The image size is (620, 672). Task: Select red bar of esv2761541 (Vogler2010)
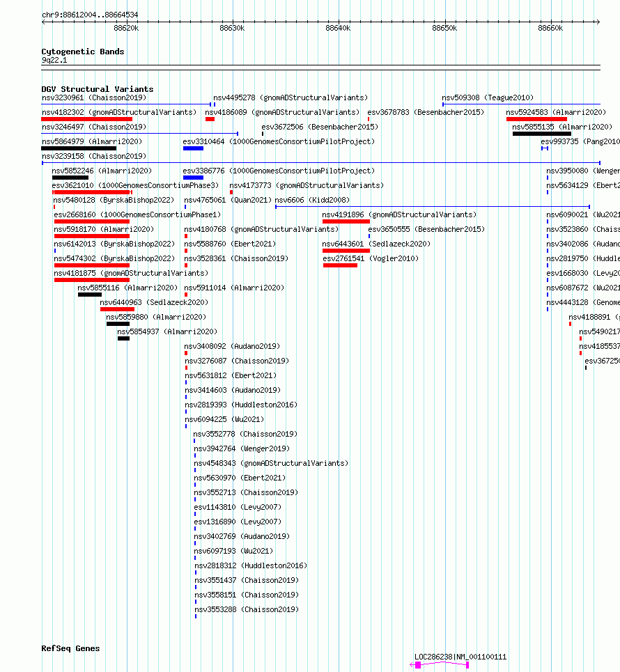click(340, 265)
